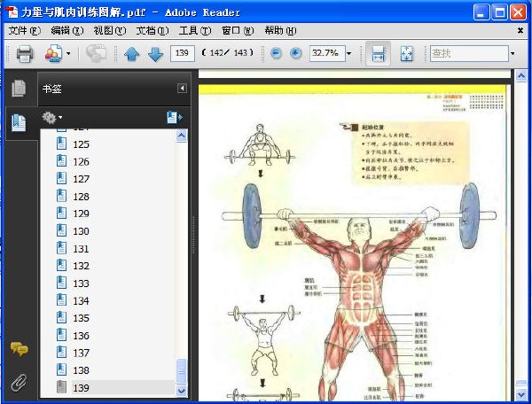
Task: Open bookmark options gear dropdown
Action: coord(51,118)
